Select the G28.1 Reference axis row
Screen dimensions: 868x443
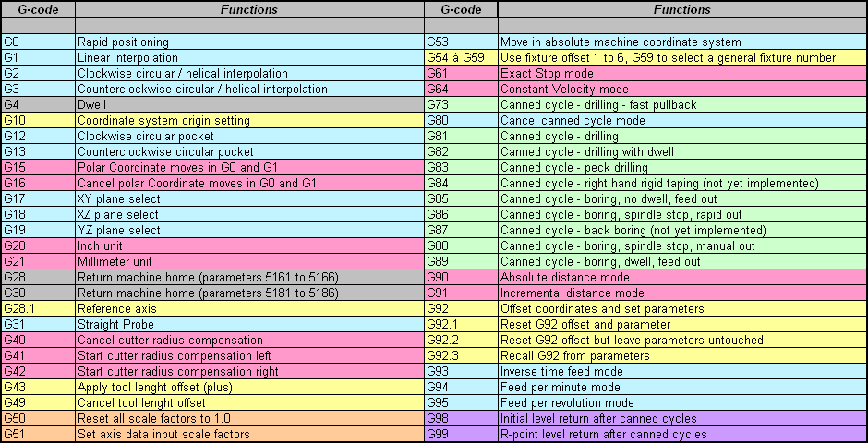tap(212, 308)
